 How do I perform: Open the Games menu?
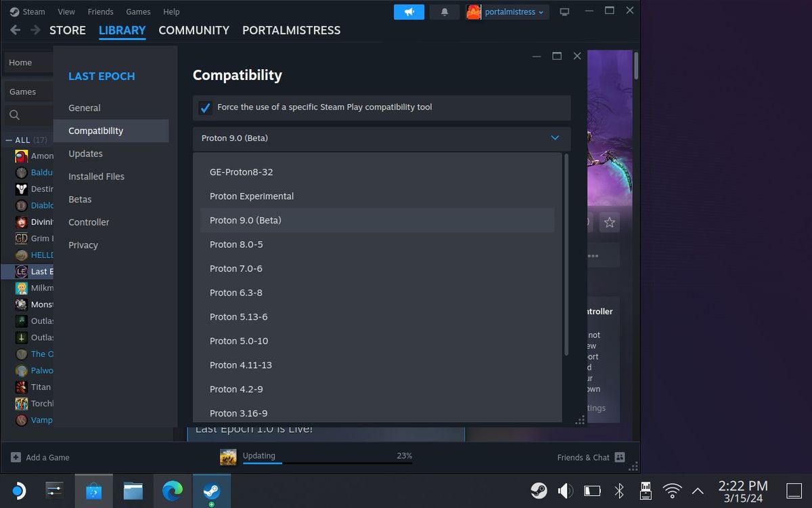(138, 12)
